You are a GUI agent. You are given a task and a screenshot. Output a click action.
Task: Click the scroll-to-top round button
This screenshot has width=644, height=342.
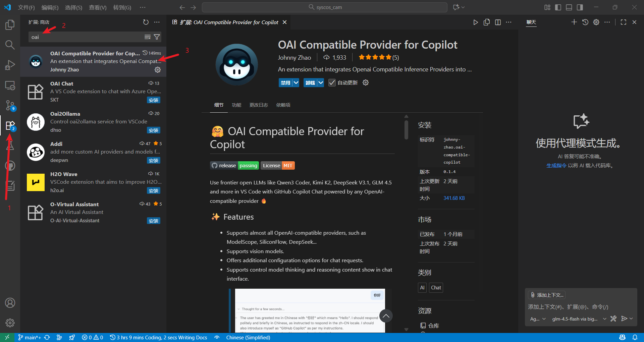coord(386,316)
